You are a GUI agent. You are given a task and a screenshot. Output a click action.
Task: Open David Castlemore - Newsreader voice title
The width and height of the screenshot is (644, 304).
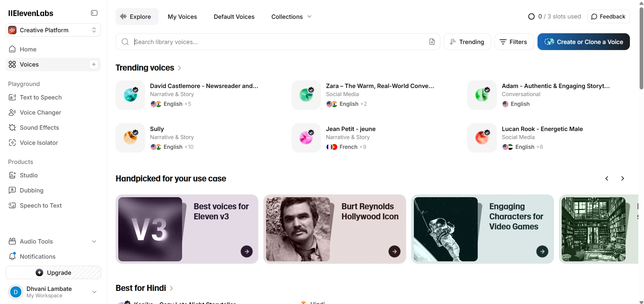pyautogui.click(x=204, y=86)
